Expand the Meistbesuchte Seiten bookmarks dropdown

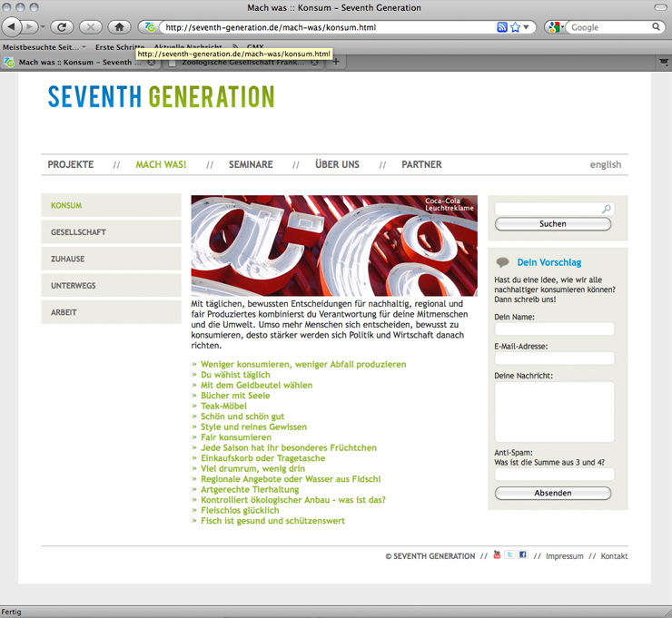(x=84, y=46)
